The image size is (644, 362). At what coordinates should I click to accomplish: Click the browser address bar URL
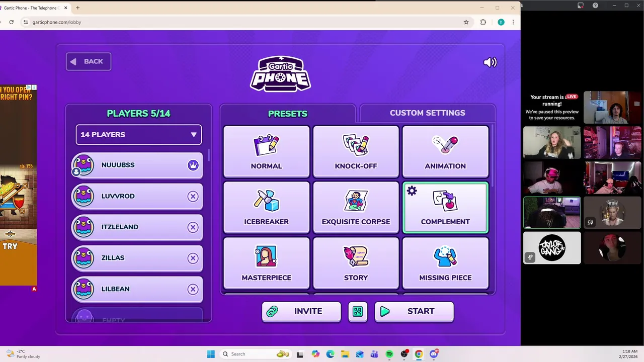pyautogui.click(x=56, y=22)
